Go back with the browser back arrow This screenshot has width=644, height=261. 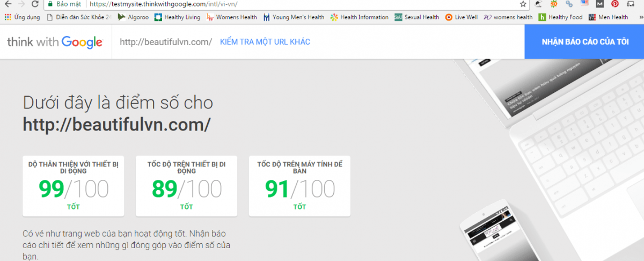coord(8,4)
